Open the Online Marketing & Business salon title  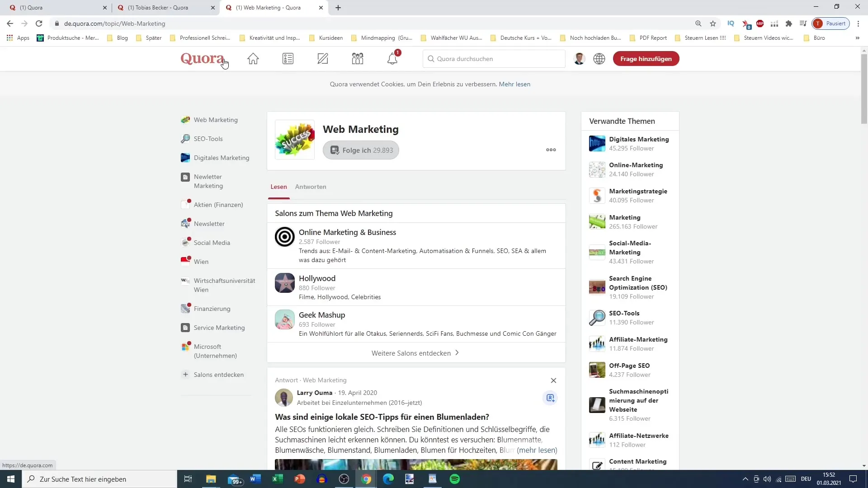347,232
